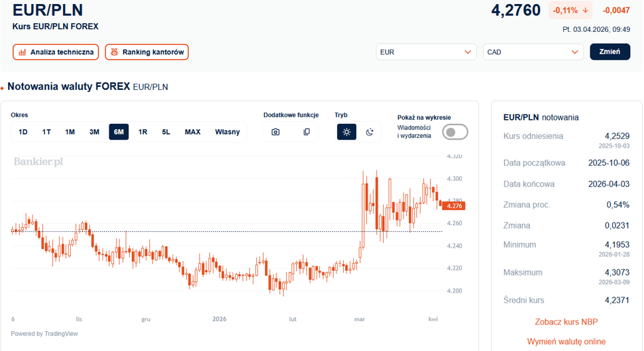Click the current rate 4,2760
This screenshot has height=351, width=644.
click(516, 10)
